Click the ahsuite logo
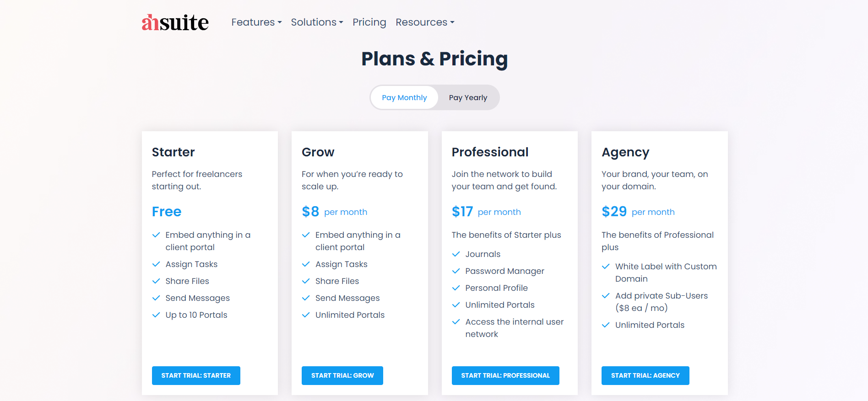This screenshot has width=868, height=401. click(x=175, y=21)
